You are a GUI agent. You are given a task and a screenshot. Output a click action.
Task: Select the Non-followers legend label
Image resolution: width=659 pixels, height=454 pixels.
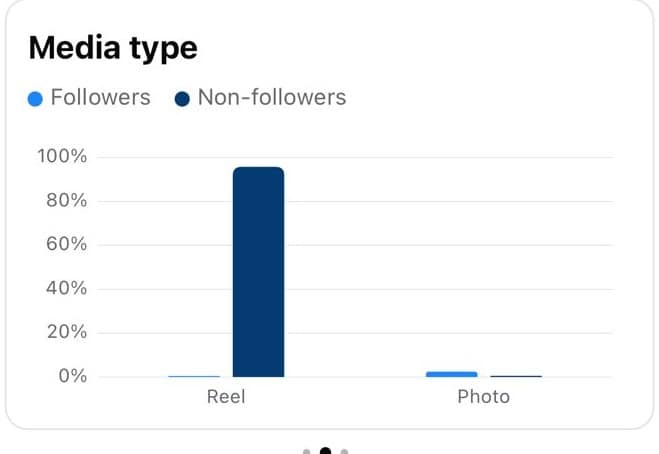coord(272,97)
